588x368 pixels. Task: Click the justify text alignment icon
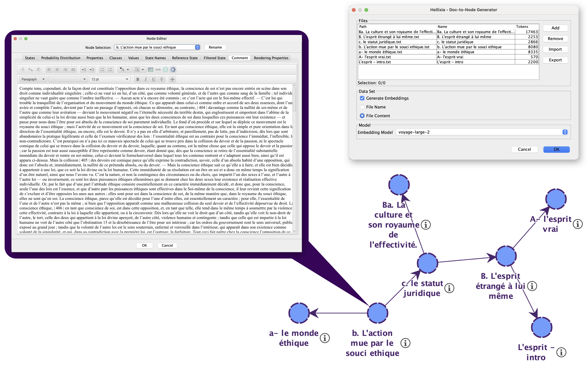(73, 70)
